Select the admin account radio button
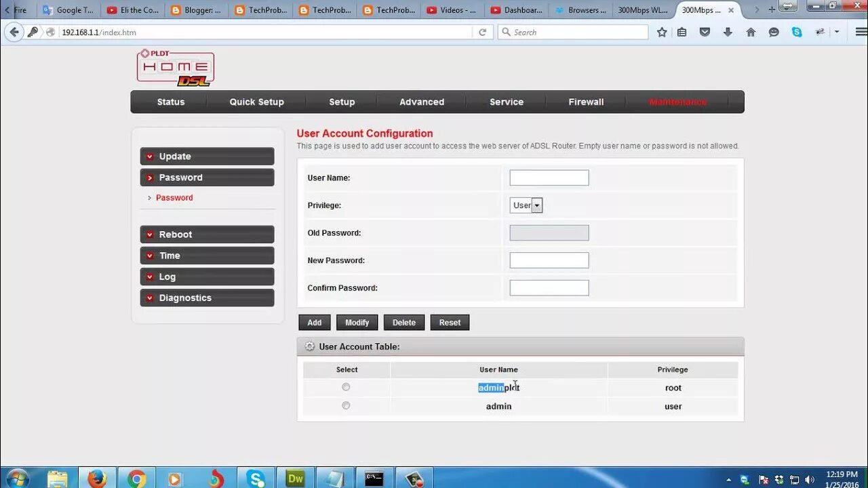 click(346, 405)
